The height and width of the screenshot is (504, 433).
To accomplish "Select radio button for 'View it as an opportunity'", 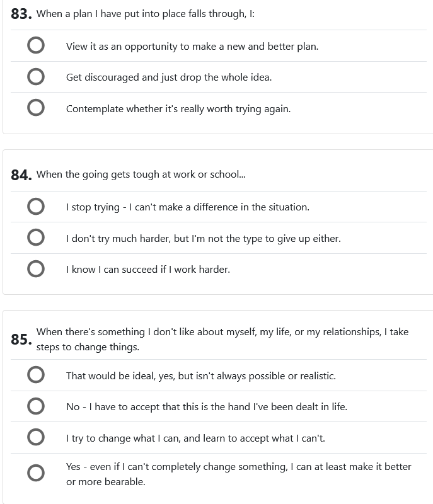I will click(36, 46).
